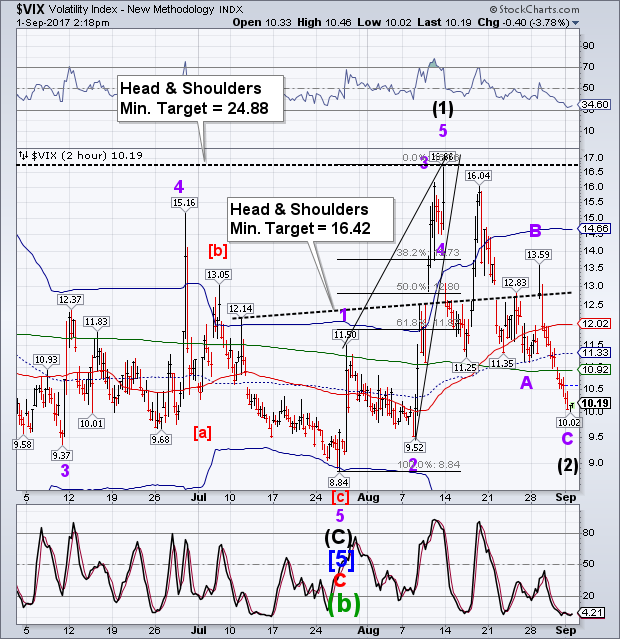This screenshot has width=620, height=639.
Task: Click the black (2) wave label
Action: click(x=568, y=465)
